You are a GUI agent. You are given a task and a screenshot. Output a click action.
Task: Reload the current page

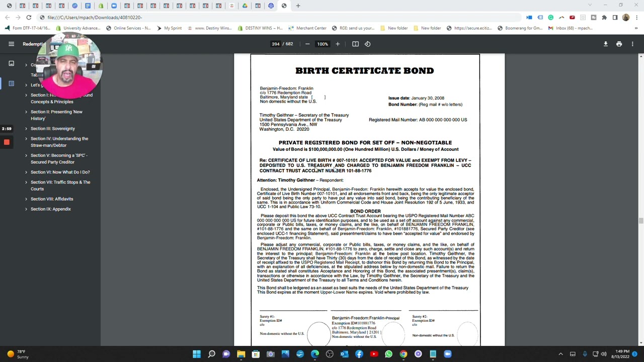click(29, 17)
